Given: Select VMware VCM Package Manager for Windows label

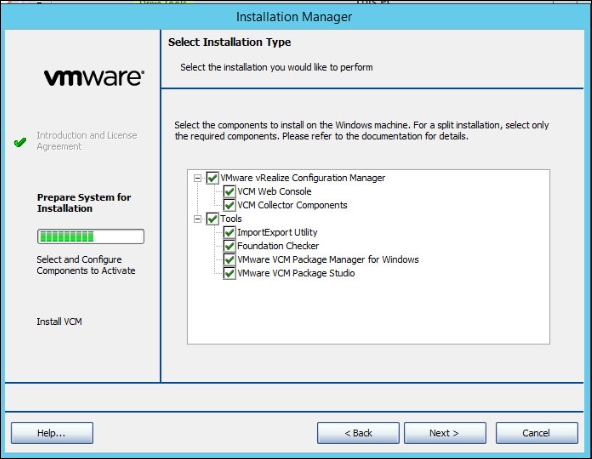Looking at the screenshot, I should coord(328,259).
